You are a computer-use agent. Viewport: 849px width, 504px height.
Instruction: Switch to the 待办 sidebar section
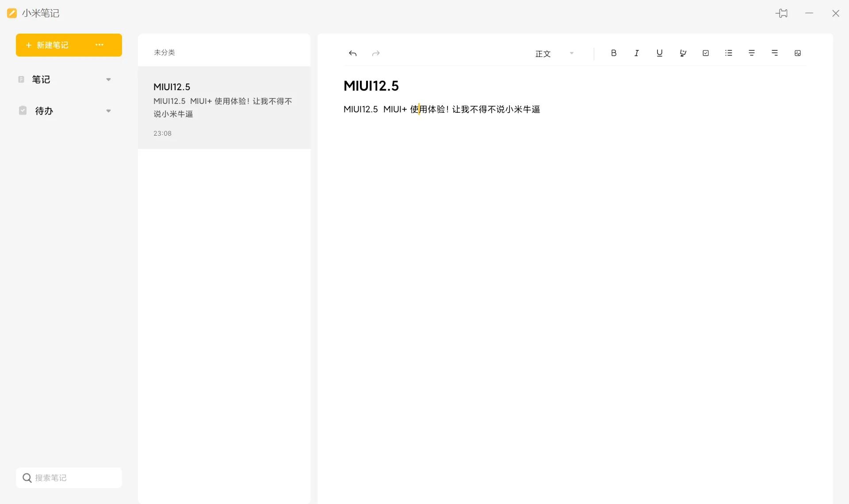pyautogui.click(x=43, y=111)
